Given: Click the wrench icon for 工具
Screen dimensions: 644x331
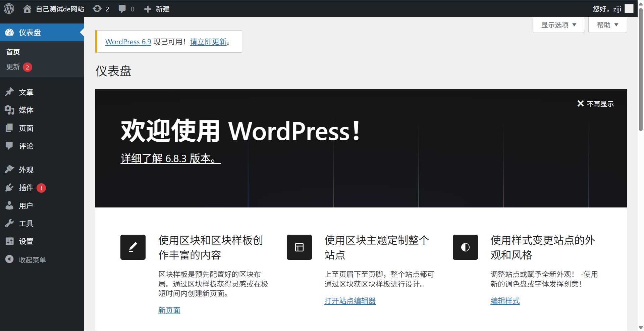Looking at the screenshot, I should tap(9, 223).
